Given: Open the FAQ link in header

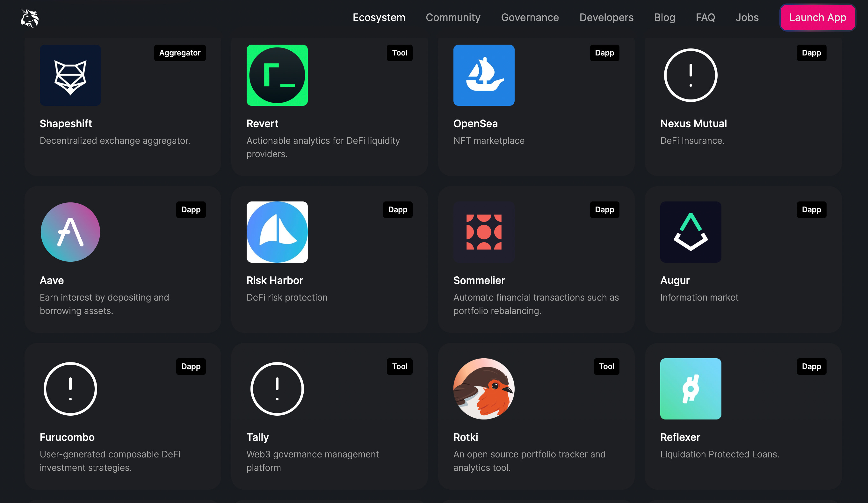Looking at the screenshot, I should (x=705, y=18).
